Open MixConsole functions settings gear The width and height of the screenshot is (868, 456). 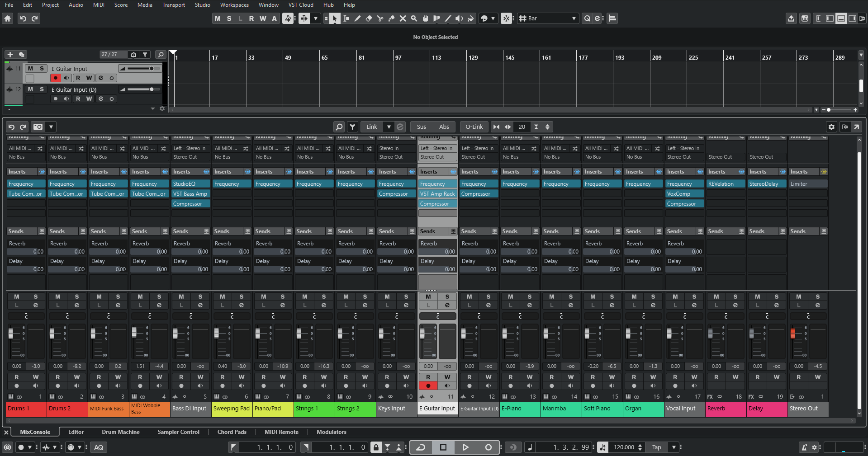tap(831, 127)
